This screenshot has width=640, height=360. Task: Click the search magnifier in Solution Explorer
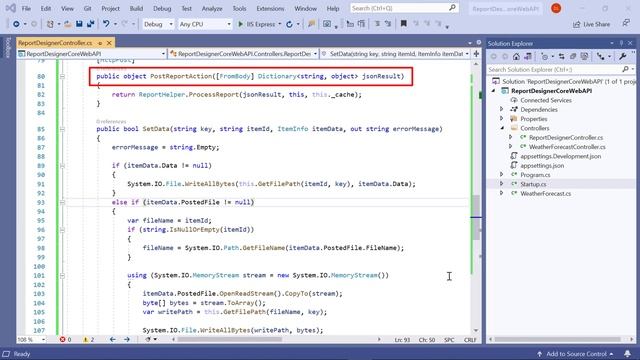point(625,70)
